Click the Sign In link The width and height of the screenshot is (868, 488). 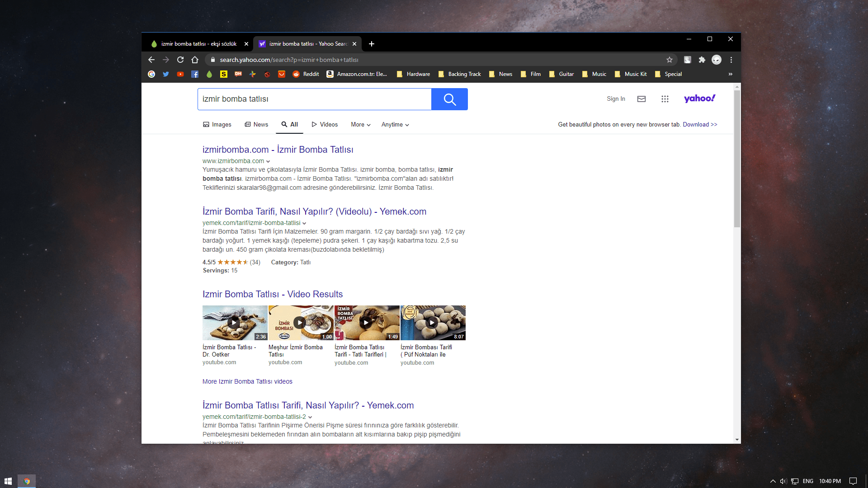point(616,99)
